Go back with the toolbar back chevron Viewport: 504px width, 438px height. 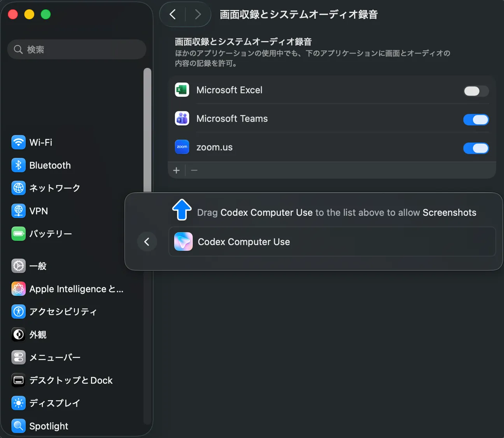coord(173,14)
